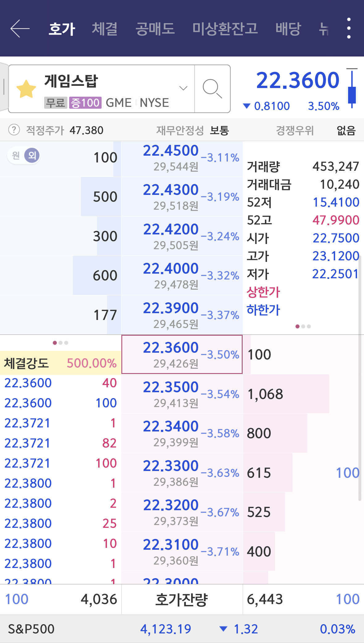Select the 22.4000 ask price row
364x643 pixels.
[x=182, y=275]
